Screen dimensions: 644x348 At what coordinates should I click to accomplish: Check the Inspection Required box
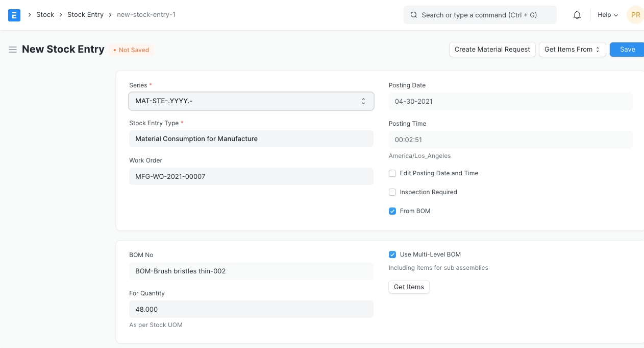click(392, 192)
